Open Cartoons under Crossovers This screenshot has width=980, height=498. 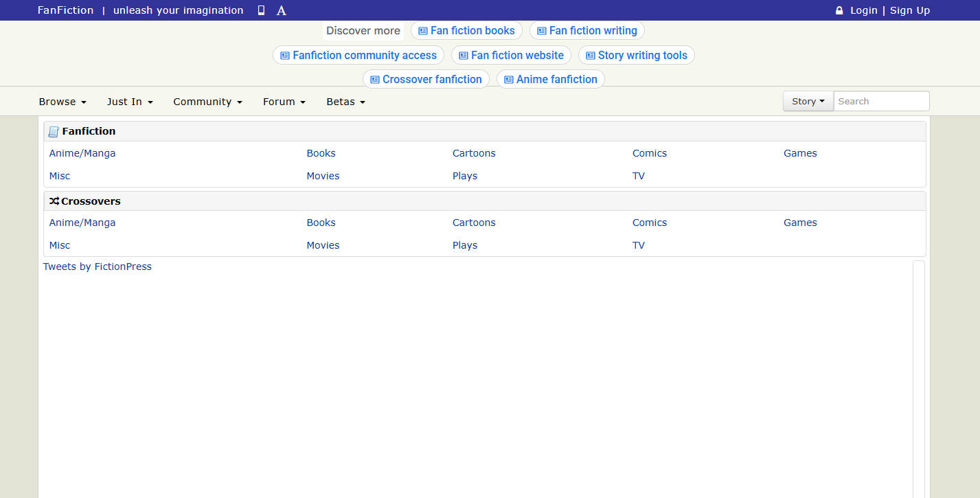point(474,223)
